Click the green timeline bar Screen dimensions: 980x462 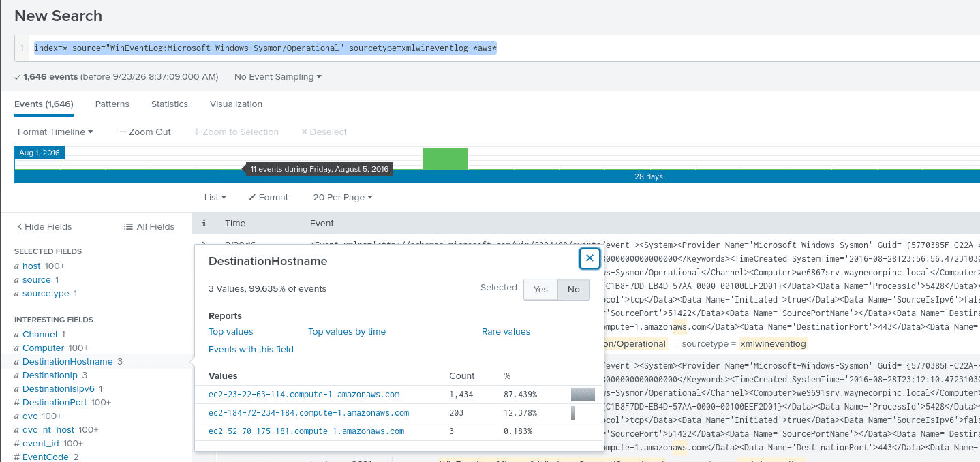pyautogui.click(x=446, y=158)
